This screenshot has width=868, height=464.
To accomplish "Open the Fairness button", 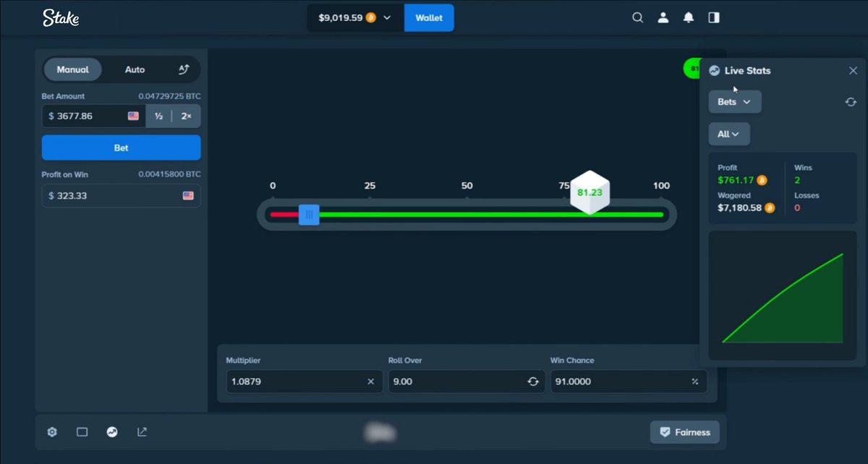I will tap(685, 432).
